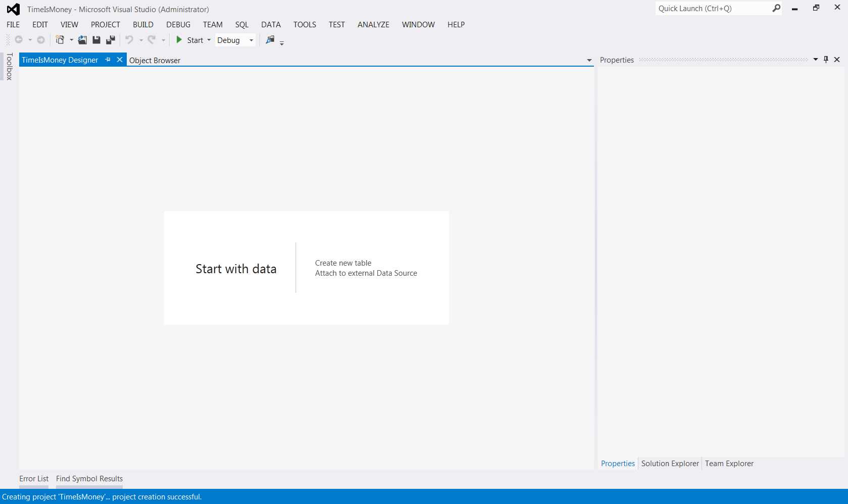Open the HELP menu

[x=456, y=24]
